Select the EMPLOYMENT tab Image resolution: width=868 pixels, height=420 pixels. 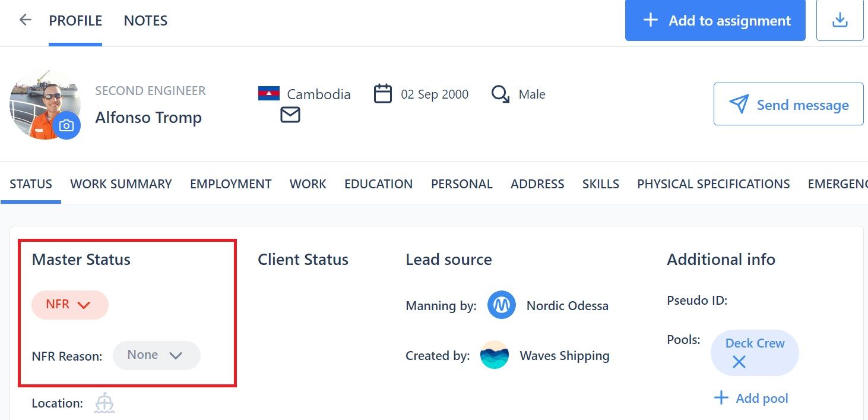click(230, 184)
